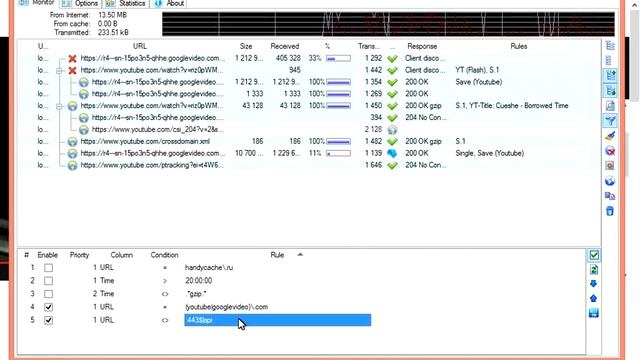Screen dimensions: 640x360
Task: Click the blue floppy save-rules icon
Action: click(594, 313)
